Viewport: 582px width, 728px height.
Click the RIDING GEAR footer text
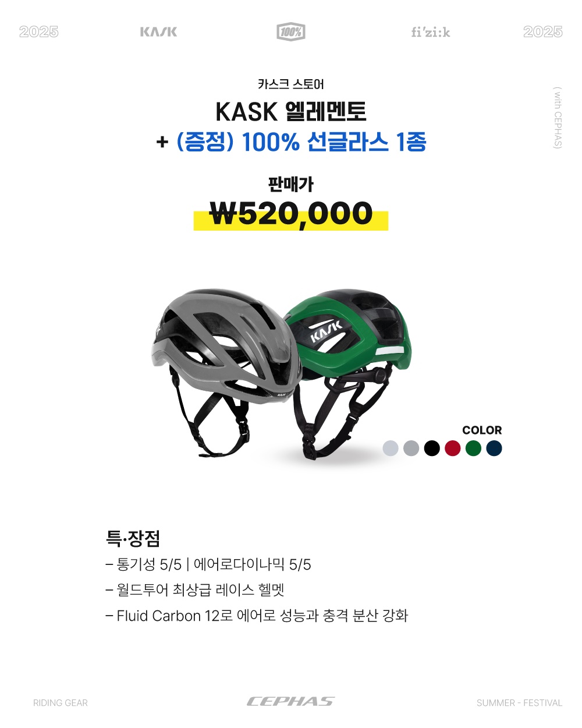(x=61, y=703)
